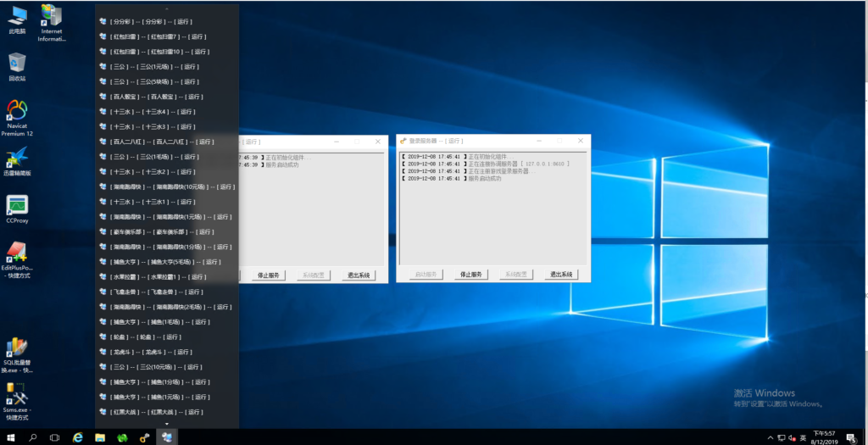Screen dimensions: 868x445
Task: Choose the 红黑大战 entry in list
Action: point(153,412)
